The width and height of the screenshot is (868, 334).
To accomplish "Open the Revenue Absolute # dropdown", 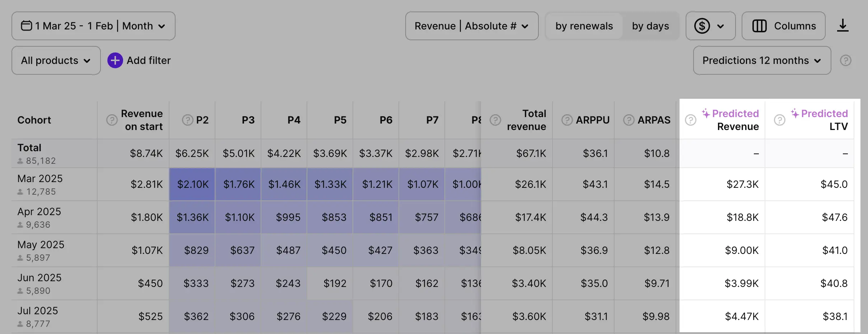I will (472, 26).
